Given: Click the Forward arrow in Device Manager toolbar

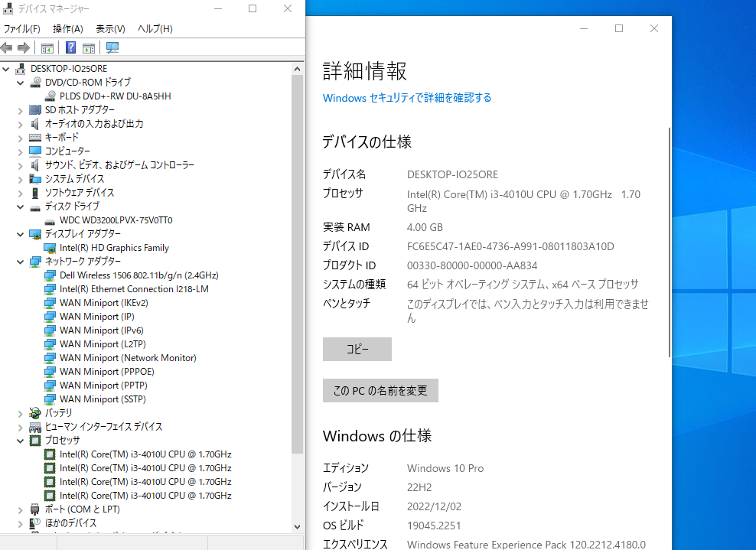Looking at the screenshot, I should (x=24, y=47).
